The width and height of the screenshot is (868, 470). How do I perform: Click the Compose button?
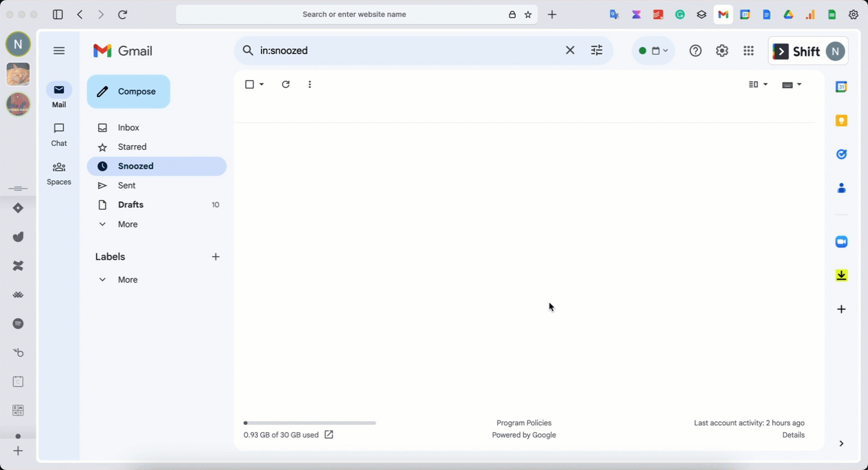(128, 92)
